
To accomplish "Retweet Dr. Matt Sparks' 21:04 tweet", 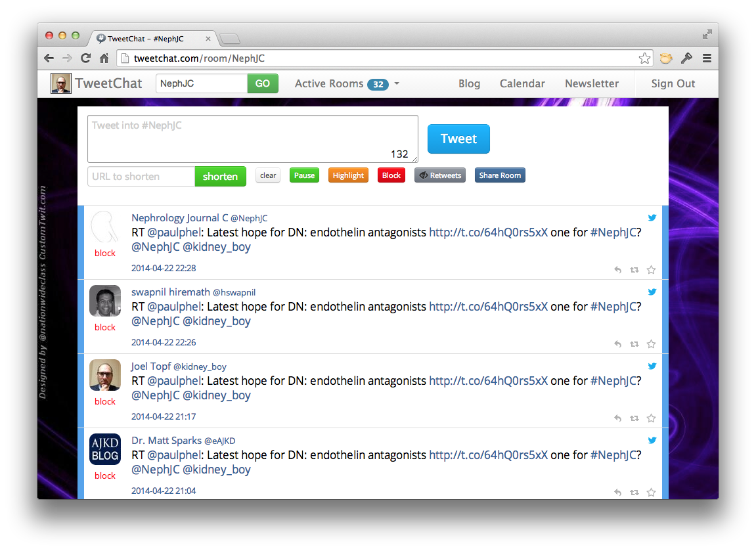I will pyautogui.click(x=634, y=493).
